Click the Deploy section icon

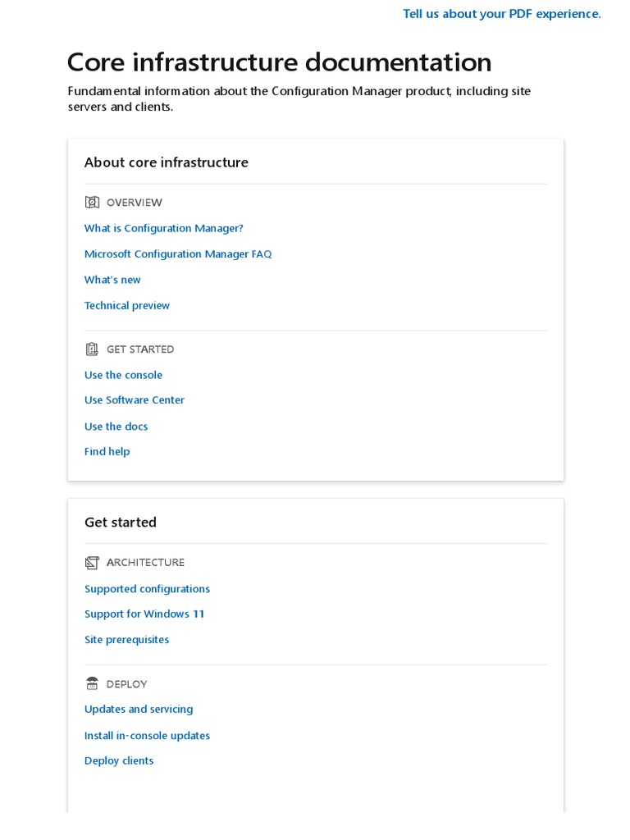[92, 684]
